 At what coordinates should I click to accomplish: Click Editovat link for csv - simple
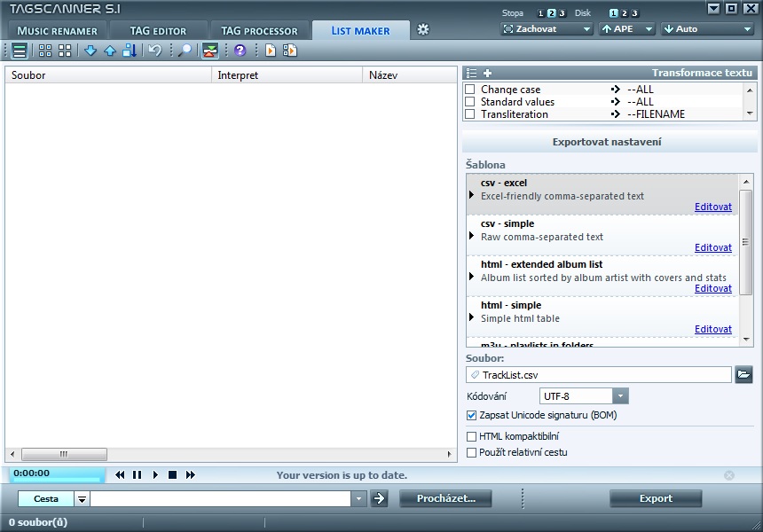pyautogui.click(x=712, y=247)
